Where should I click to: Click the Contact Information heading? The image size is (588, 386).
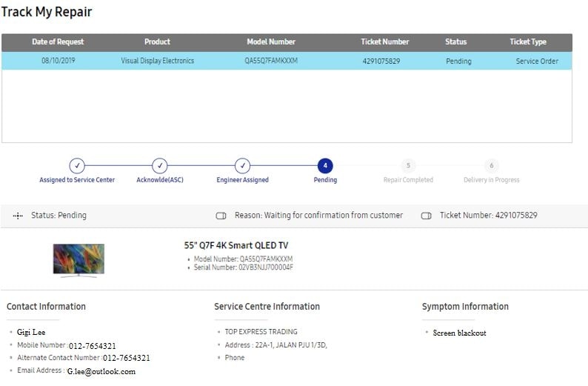[x=46, y=307]
